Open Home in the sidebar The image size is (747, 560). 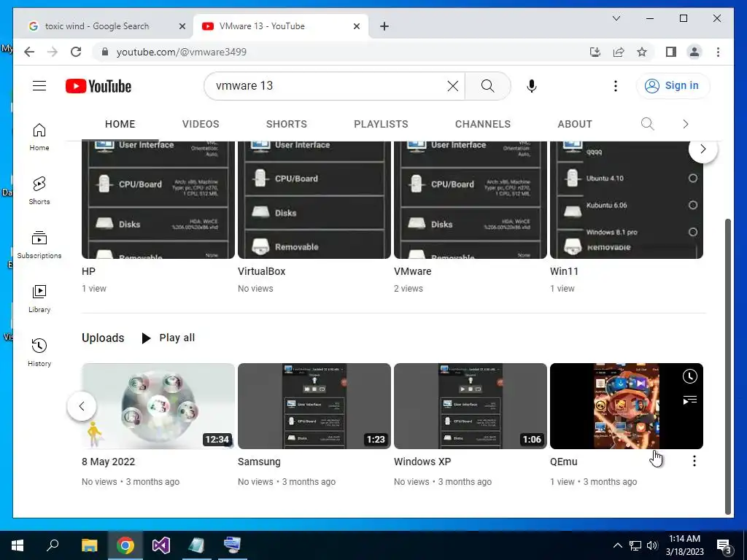39,137
